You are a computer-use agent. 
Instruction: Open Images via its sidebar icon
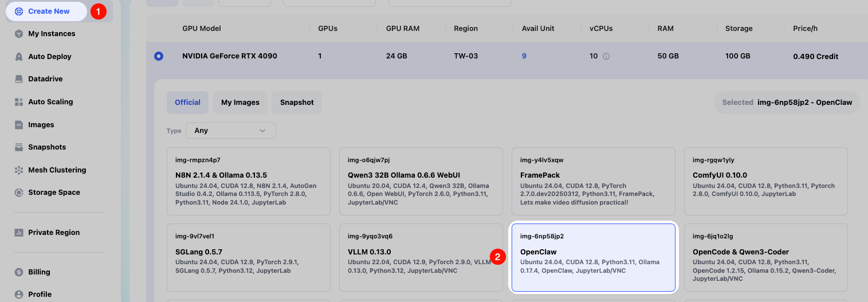coord(19,125)
